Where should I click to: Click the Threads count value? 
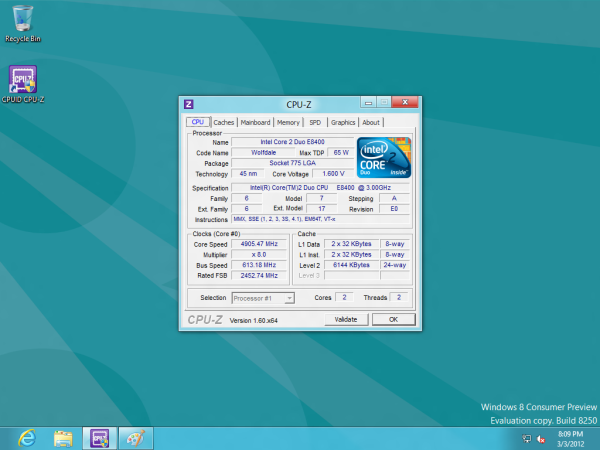click(x=399, y=297)
